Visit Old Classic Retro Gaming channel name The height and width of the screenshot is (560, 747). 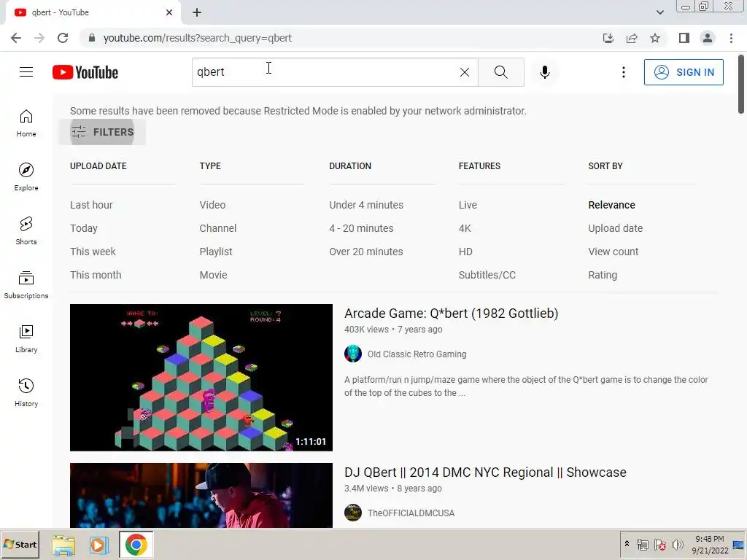[417, 354]
